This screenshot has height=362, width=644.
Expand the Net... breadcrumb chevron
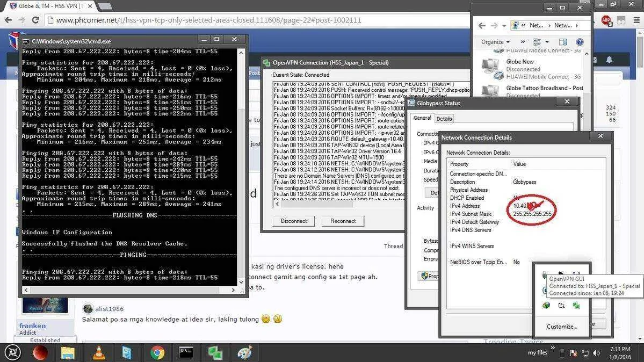click(549, 25)
